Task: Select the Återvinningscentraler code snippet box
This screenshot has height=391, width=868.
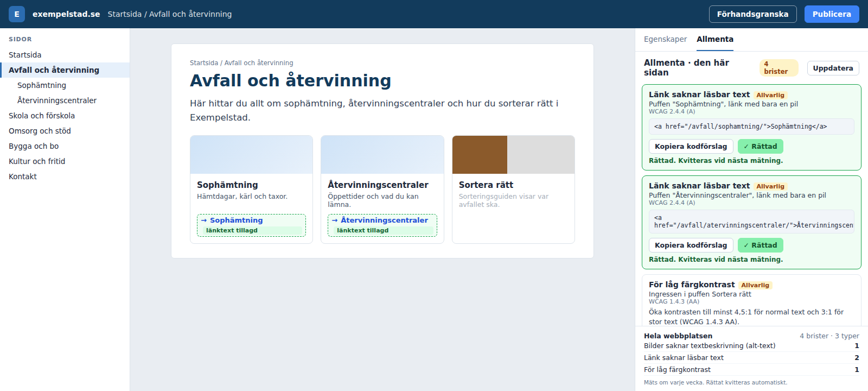Action: tap(751, 222)
